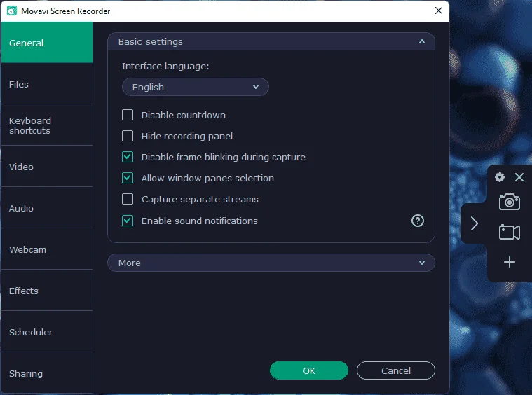The width and height of the screenshot is (532, 395).
Task: Click the plus icon on the recorder widget
Action: (x=510, y=262)
